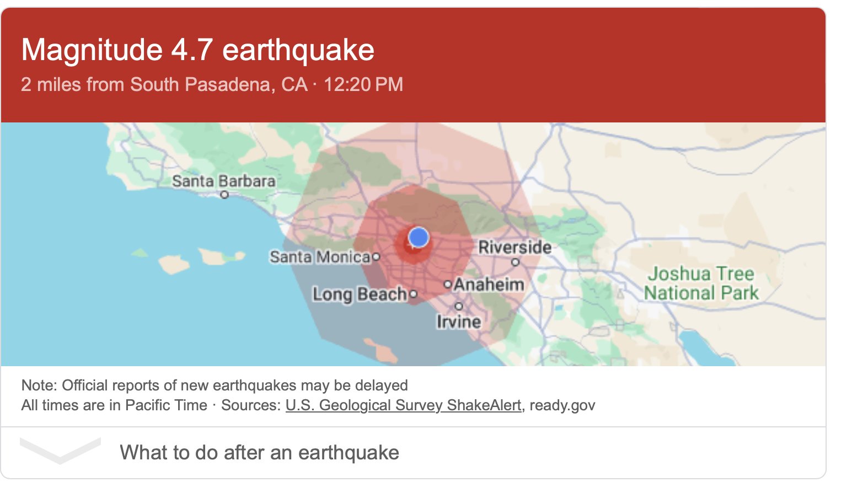This screenshot has width=868, height=482.
Task: Open U.S. Geological Survey ShakeAlert link
Action: tap(403, 405)
